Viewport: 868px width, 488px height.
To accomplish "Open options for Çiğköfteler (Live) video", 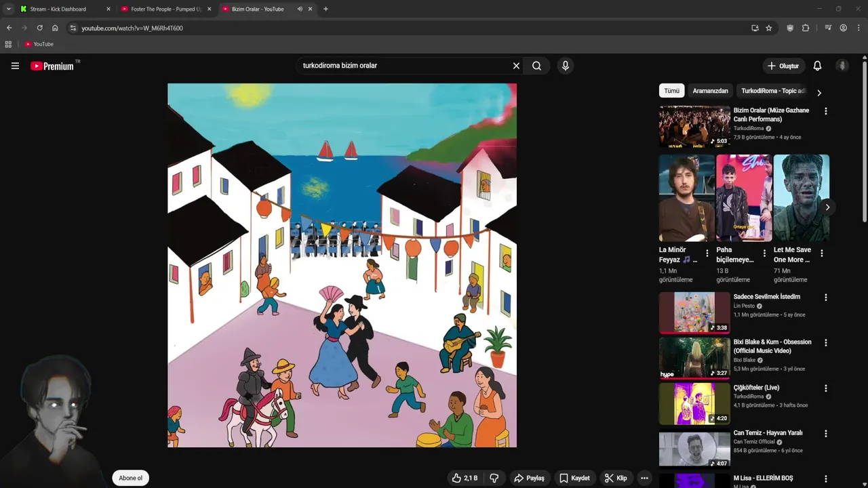I will pyautogui.click(x=825, y=388).
